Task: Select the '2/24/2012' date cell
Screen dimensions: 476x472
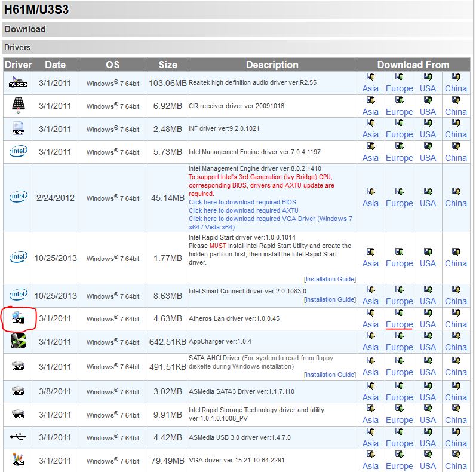Action: (56, 198)
